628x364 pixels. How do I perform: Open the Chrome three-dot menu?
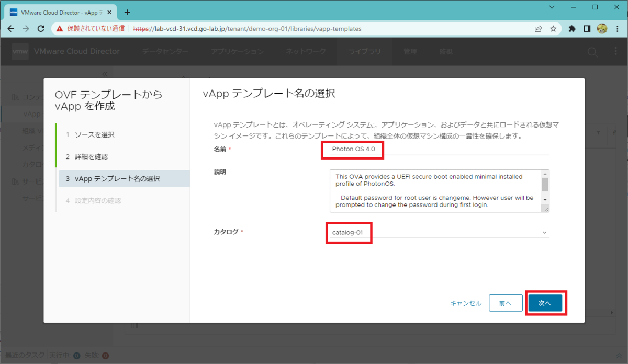pyautogui.click(x=617, y=29)
